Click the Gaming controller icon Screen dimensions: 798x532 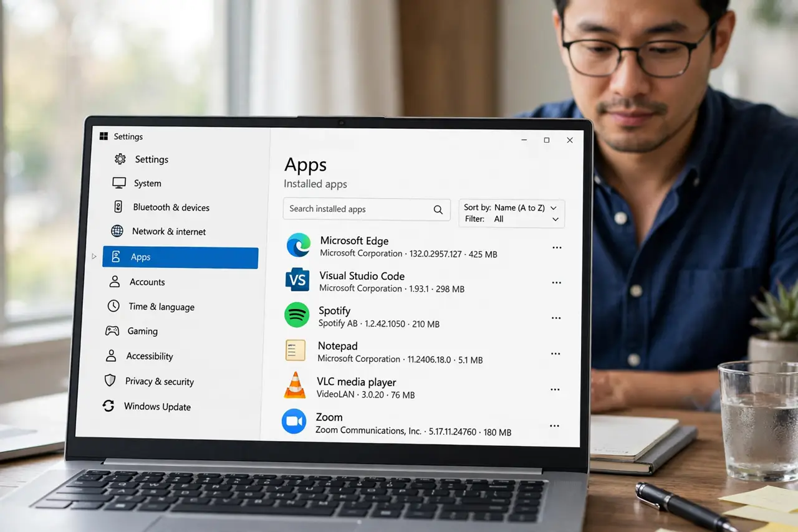(x=112, y=331)
